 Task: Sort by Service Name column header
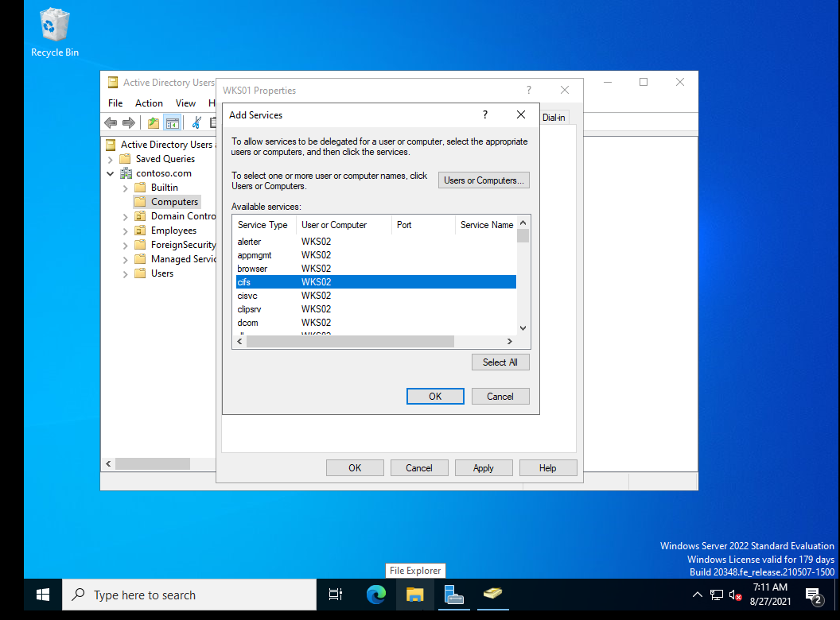click(x=486, y=225)
